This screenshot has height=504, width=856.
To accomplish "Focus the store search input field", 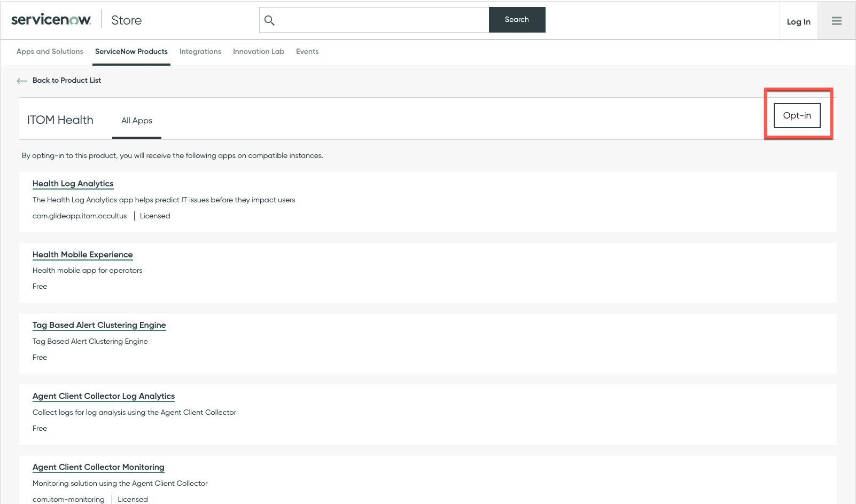I will pos(374,20).
